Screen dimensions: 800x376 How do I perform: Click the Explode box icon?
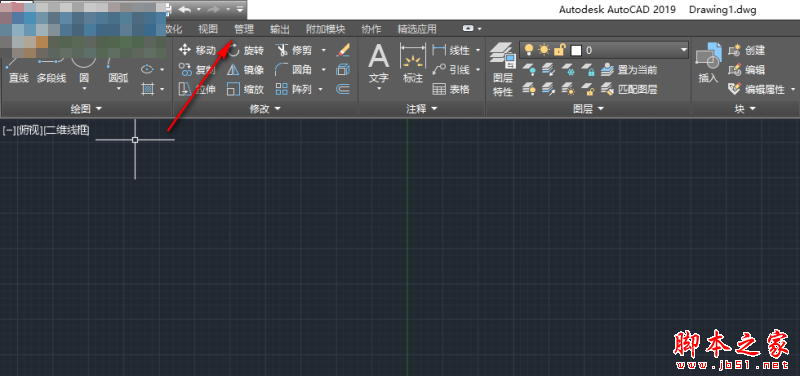tap(343, 69)
